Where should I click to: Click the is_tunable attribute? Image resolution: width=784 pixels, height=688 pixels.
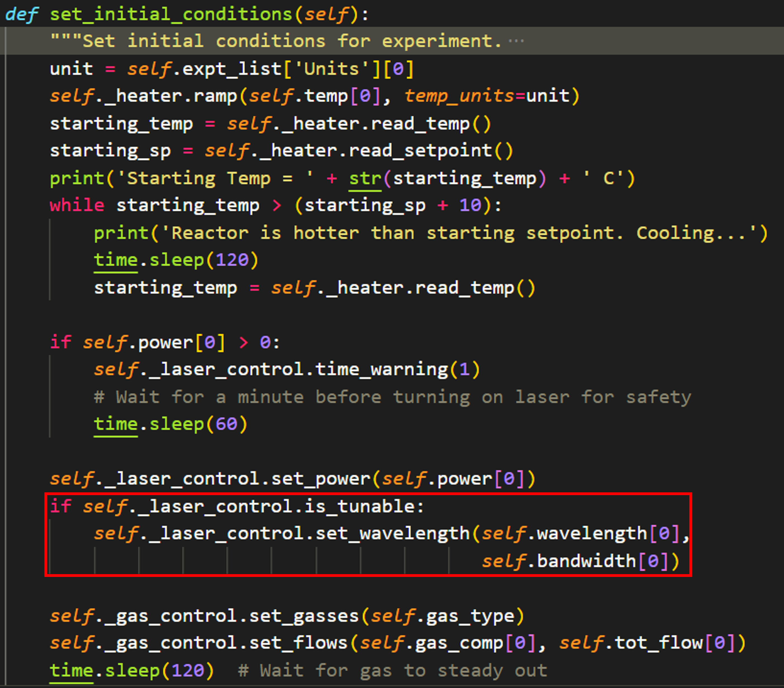359,507
